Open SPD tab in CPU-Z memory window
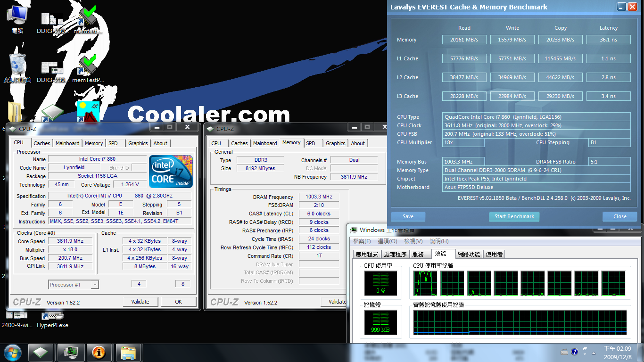Screen dimensions: 644x362 [311, 143]
